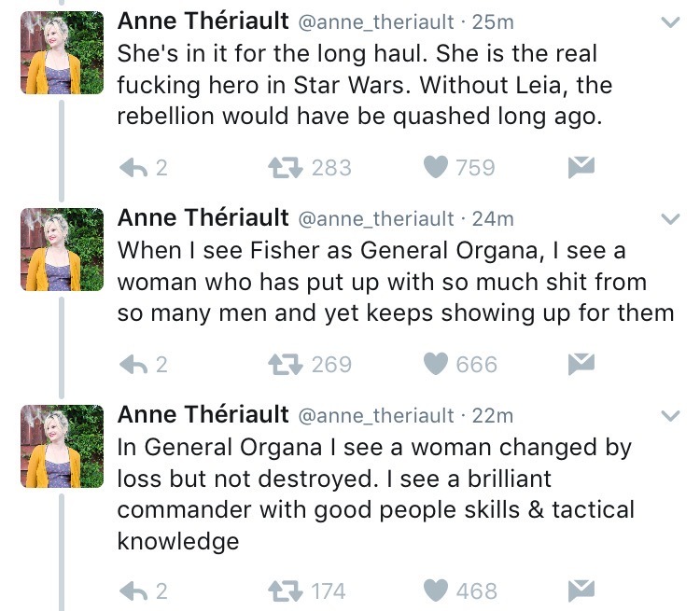The height and width of the screenshot is (611, 700).
Task: Click @anne_theriault handle on the 24m tweet
Action: tap(378, 219)
